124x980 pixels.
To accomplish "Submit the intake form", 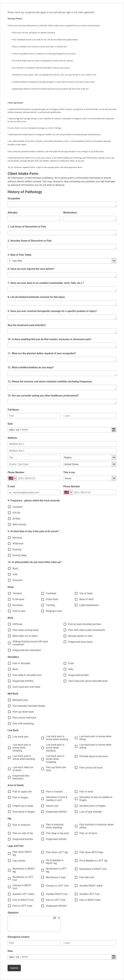I will tap(14, 968).
